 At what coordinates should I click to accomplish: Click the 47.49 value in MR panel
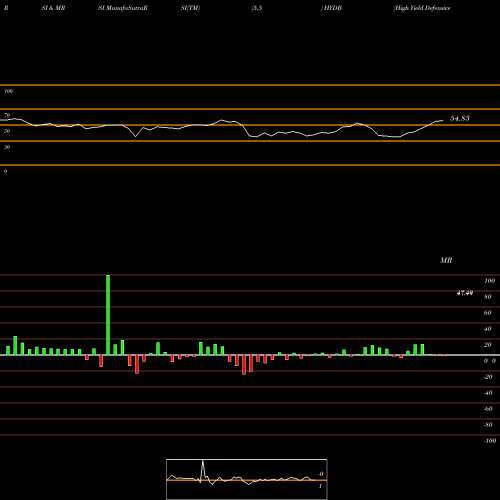[x=465, y=293]
